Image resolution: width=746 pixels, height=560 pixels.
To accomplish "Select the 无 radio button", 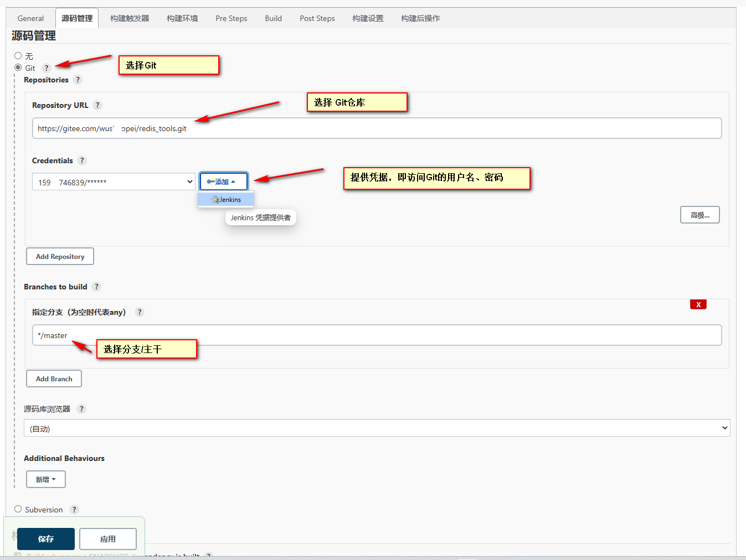I will pyautogui.click(x=18, y=55).
